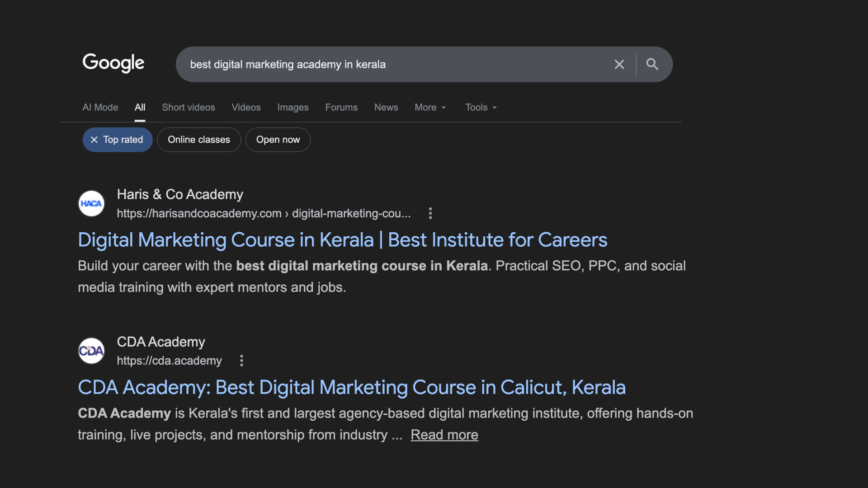Click the CDA Academy favicon
868x488 pixels.
click(x=91, y=351)
